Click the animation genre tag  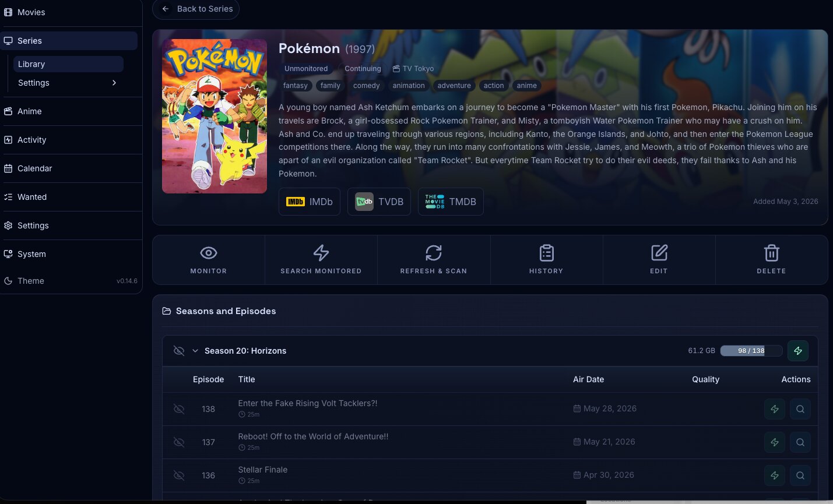point(409,86)
